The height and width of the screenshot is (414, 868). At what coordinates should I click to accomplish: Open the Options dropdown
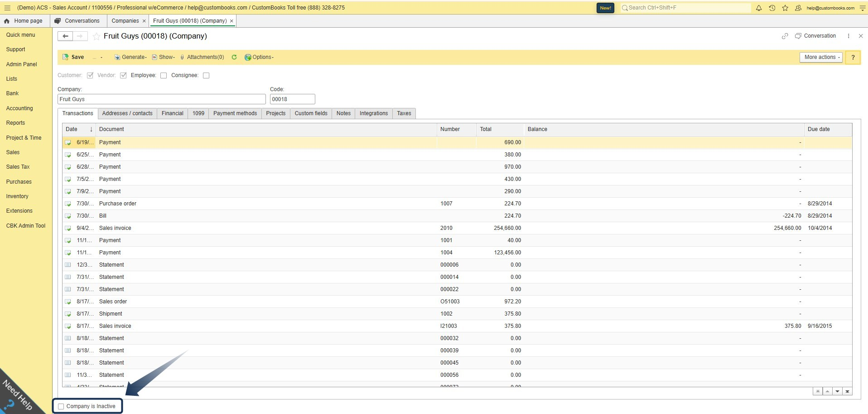259,57
